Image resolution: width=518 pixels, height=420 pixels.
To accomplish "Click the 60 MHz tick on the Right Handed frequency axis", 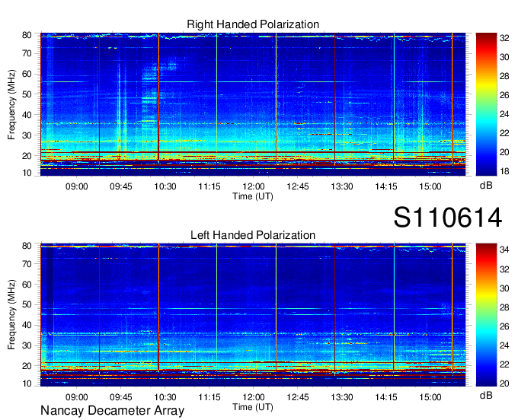I will [27, 74].
